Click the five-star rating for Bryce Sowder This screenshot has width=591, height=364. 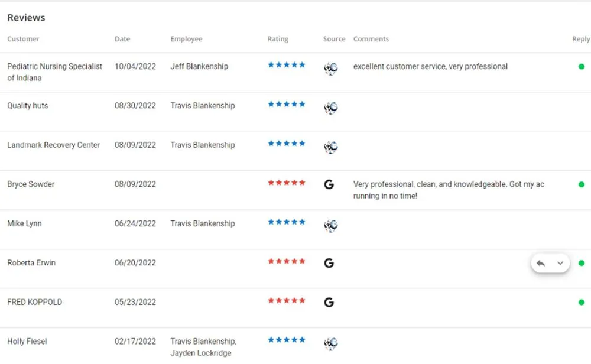click(287, 183)
